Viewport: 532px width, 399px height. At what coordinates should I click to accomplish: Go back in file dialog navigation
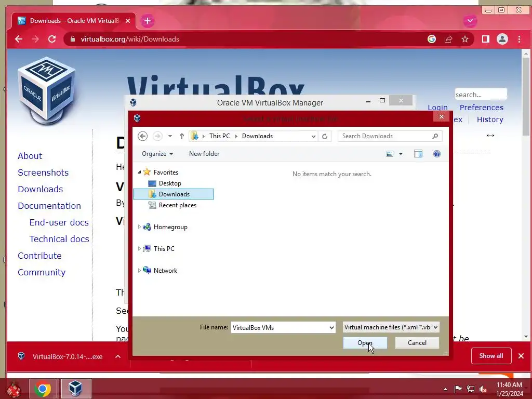(142, 136)
